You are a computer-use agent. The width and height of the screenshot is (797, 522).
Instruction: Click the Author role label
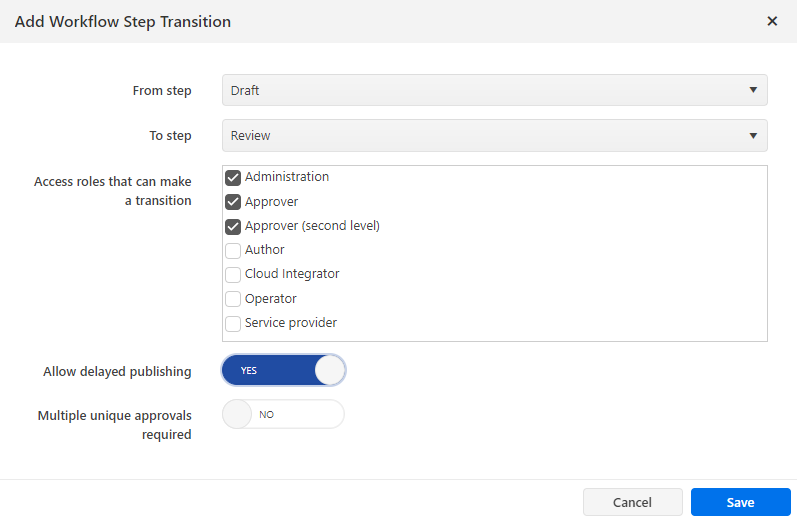(265, 250)
